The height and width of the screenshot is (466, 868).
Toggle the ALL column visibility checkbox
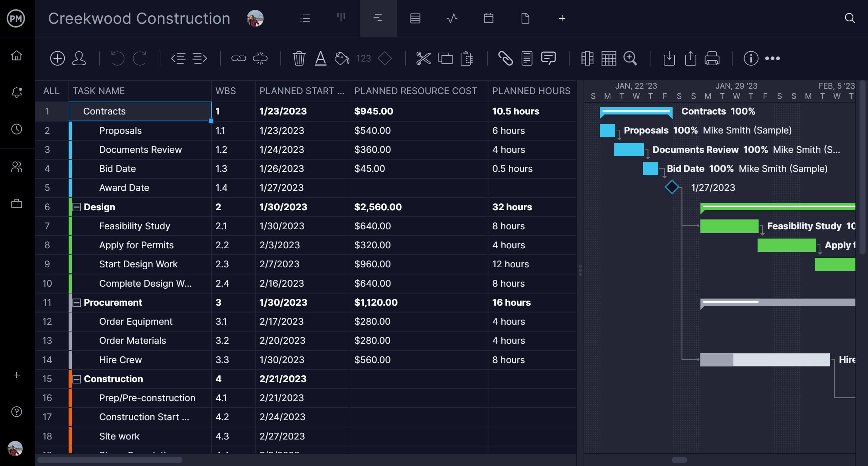point(50,91)
